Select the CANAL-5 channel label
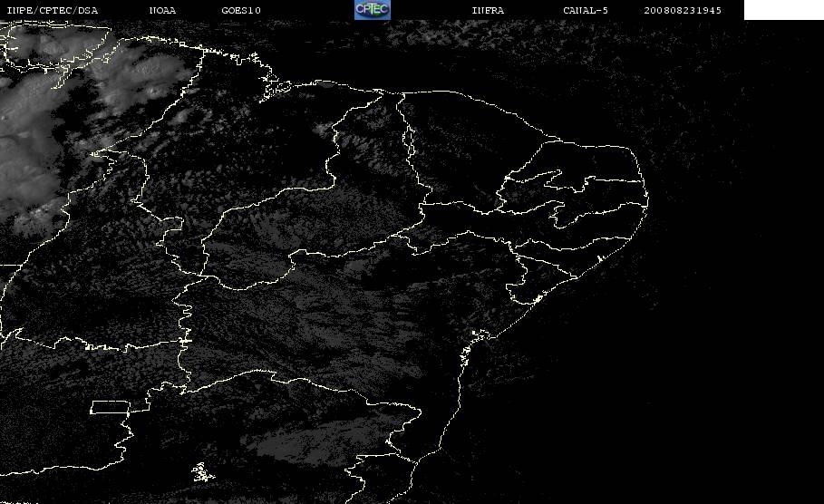 [x=586, y=10]
